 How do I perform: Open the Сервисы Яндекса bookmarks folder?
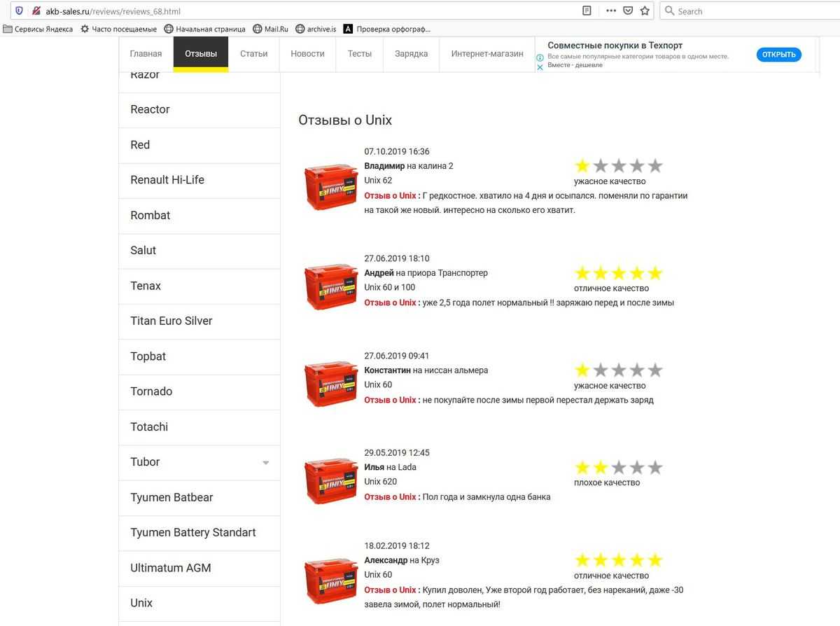(x=38, y=29)
